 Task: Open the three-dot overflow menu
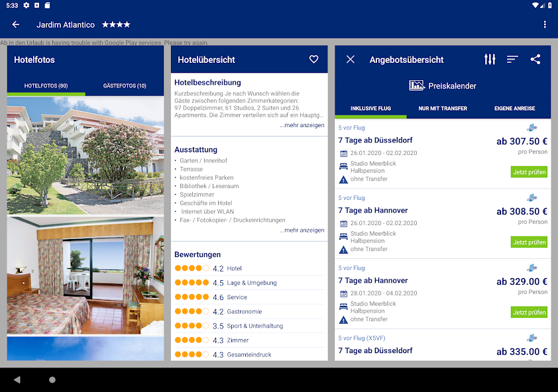[545, 24]
